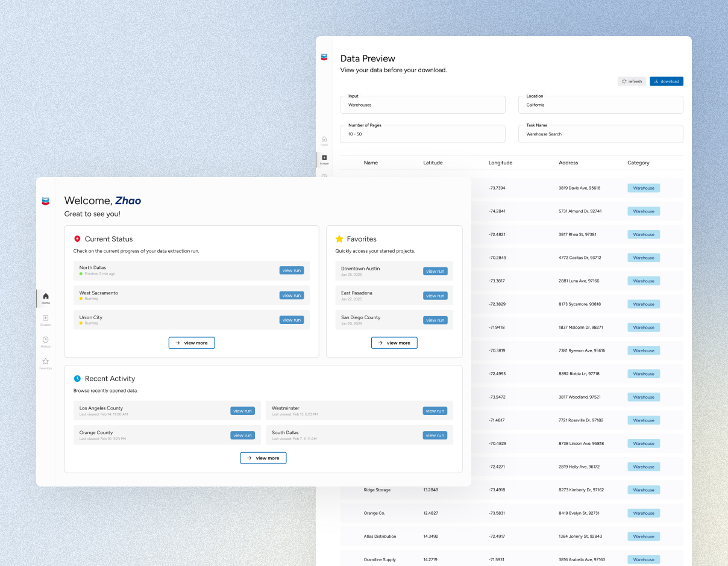View run for San Diego County

(x=435, y=320)
